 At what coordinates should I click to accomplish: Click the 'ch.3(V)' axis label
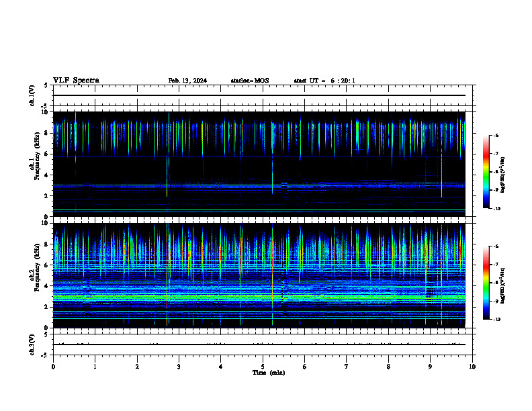[32, 345]
